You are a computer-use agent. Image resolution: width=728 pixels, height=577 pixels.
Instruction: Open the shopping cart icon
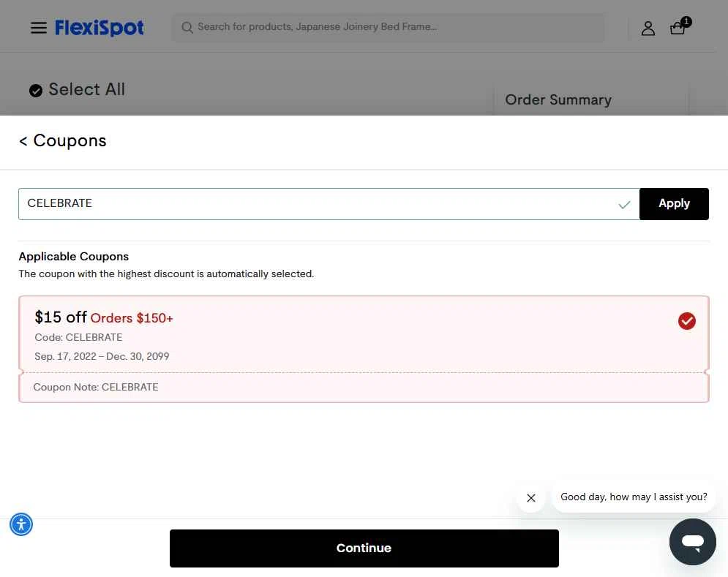tap(678, 28)
